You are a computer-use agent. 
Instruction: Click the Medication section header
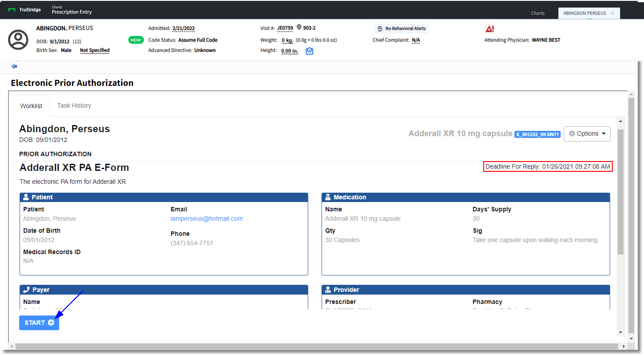(466, 197)
